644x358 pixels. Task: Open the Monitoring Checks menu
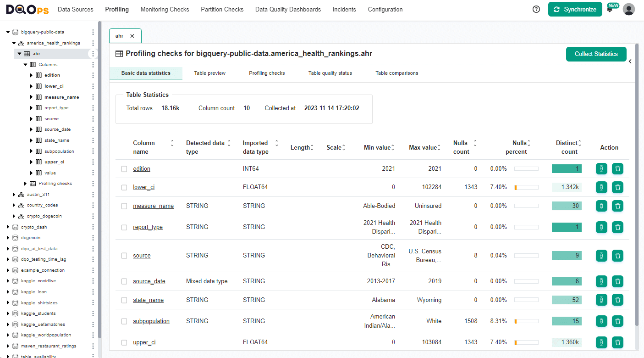[165, 9]
